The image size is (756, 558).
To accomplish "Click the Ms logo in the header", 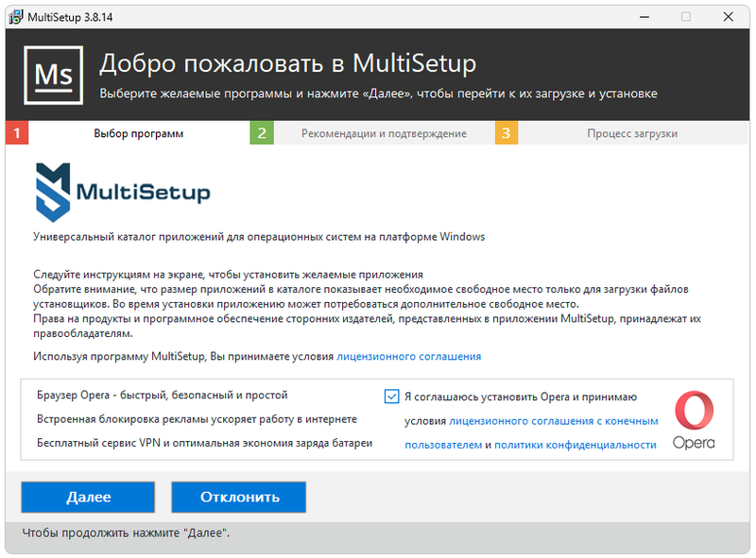I will coord(53,76).
